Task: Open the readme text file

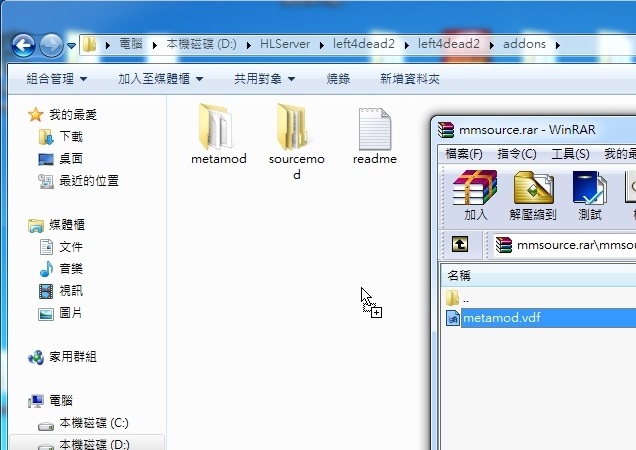Action: click(375, 133)
